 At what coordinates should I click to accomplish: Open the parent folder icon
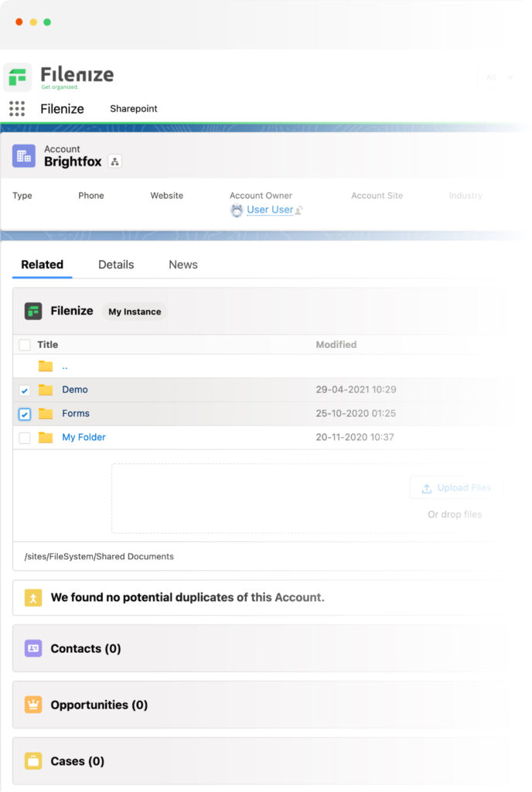coord(46,366)
